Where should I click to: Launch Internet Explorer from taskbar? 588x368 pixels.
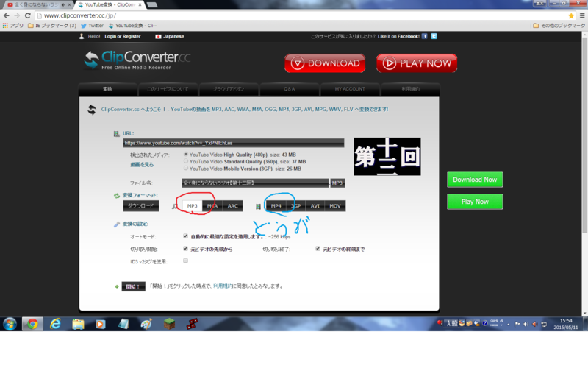tap(56, 324)
